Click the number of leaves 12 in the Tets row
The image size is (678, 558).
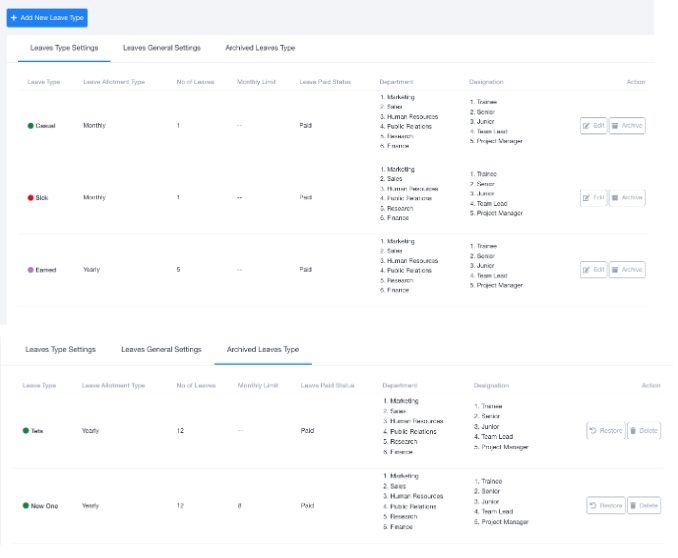pyautogui.click(x=180, y=431)
